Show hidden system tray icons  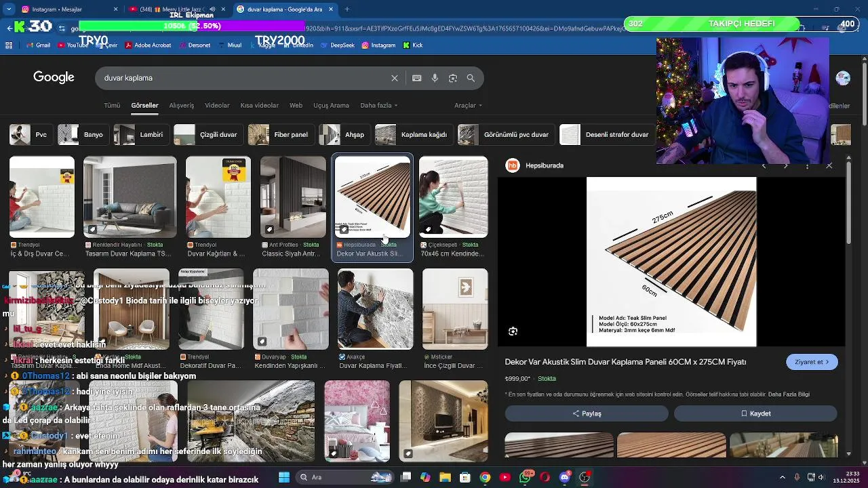(x=782, y=477)
